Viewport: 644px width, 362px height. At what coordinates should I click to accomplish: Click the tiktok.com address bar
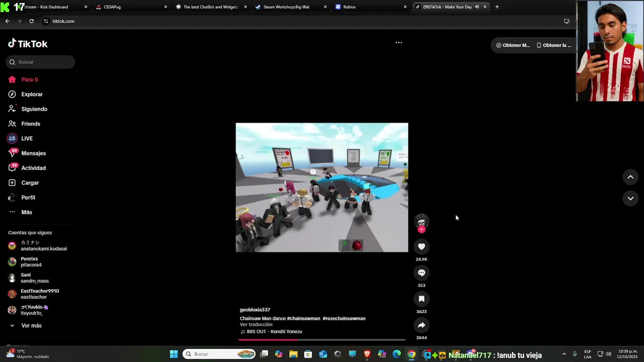(302, 21)
